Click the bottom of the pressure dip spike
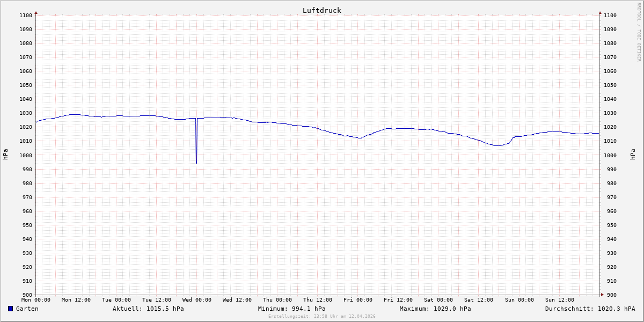This screenshot has height=322, width=644. pyautogui.click(x=196, y=163)
